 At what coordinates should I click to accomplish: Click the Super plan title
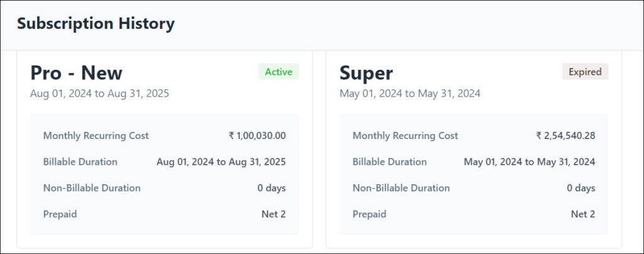pyautogui.click(x=366, y=73)
